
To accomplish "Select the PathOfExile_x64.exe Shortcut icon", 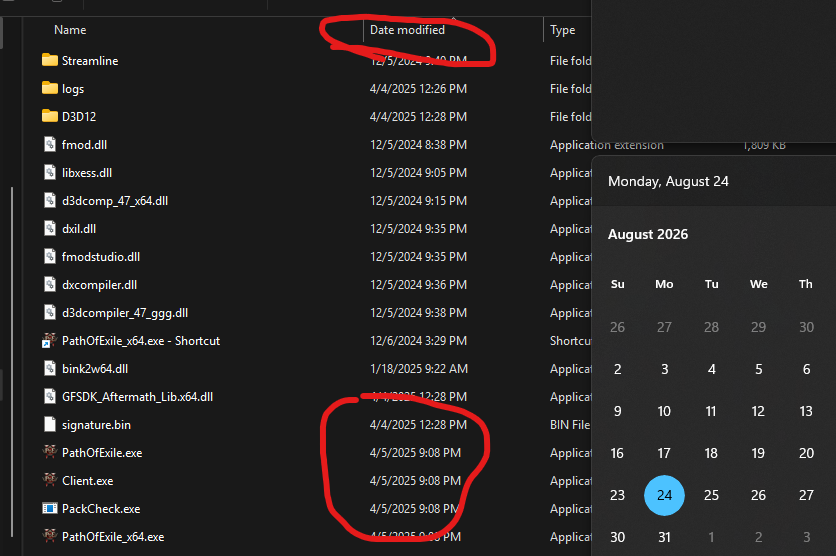I will click(50, 340).
